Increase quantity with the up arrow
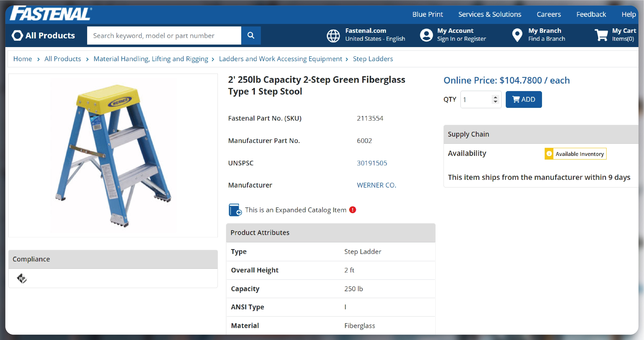This screenshot has height=340, width=644. (495, 97)
